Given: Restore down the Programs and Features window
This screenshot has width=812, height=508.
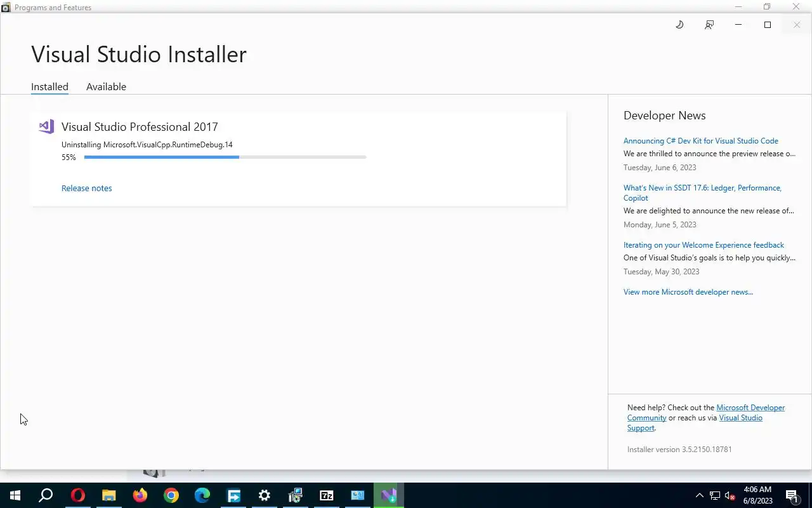Looking at the screenshot, I should point(767,7).
